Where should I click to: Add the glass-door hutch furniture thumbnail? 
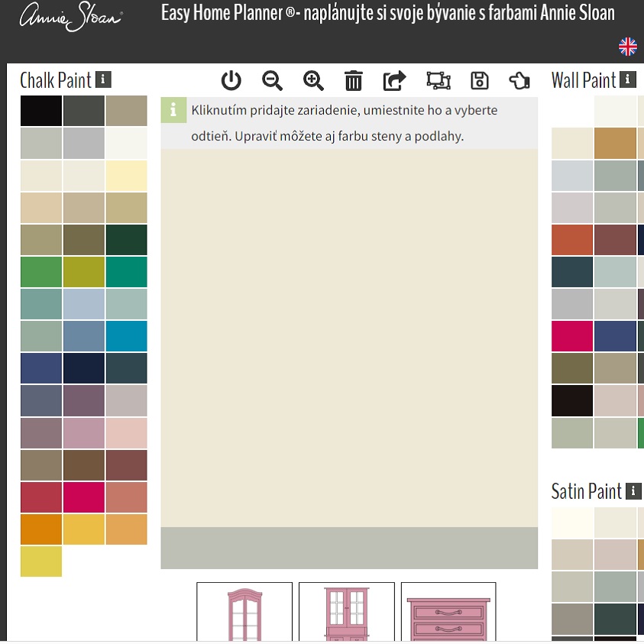(x=346, y=612)
